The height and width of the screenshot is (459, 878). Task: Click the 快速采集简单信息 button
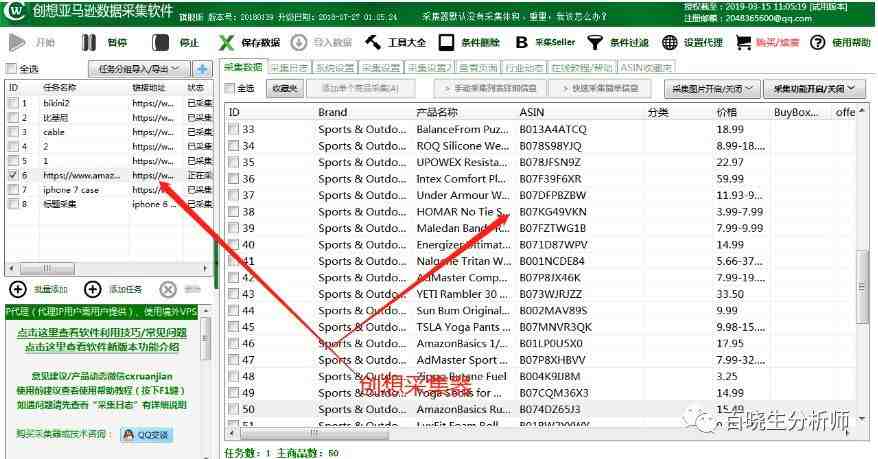pyautogui.click(x=601, y=88)
